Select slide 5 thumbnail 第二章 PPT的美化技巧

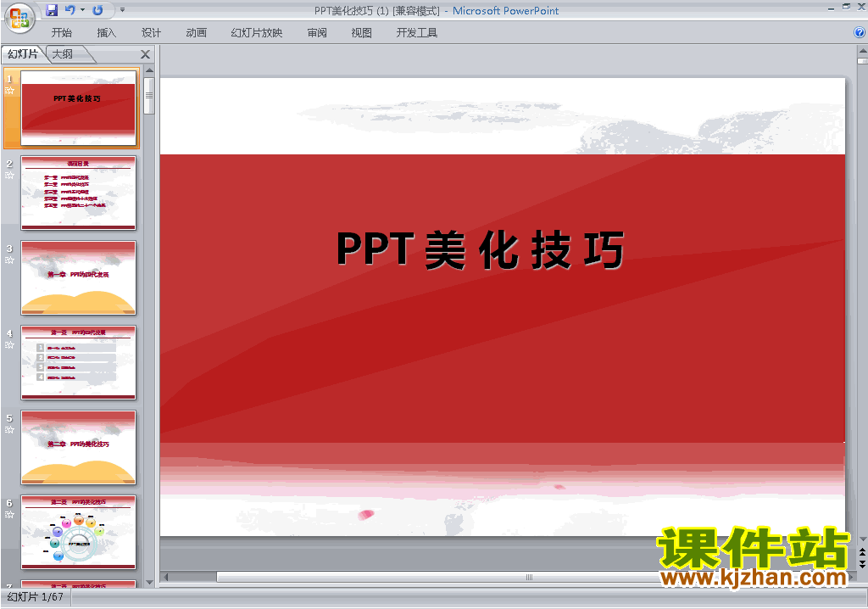click(78, 447)
